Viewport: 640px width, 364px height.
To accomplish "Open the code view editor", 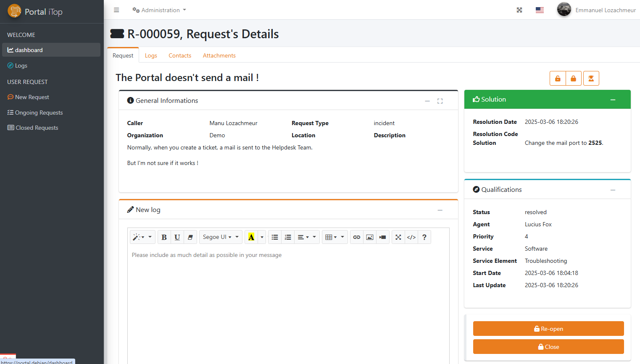I will click(x=411, y=237).
